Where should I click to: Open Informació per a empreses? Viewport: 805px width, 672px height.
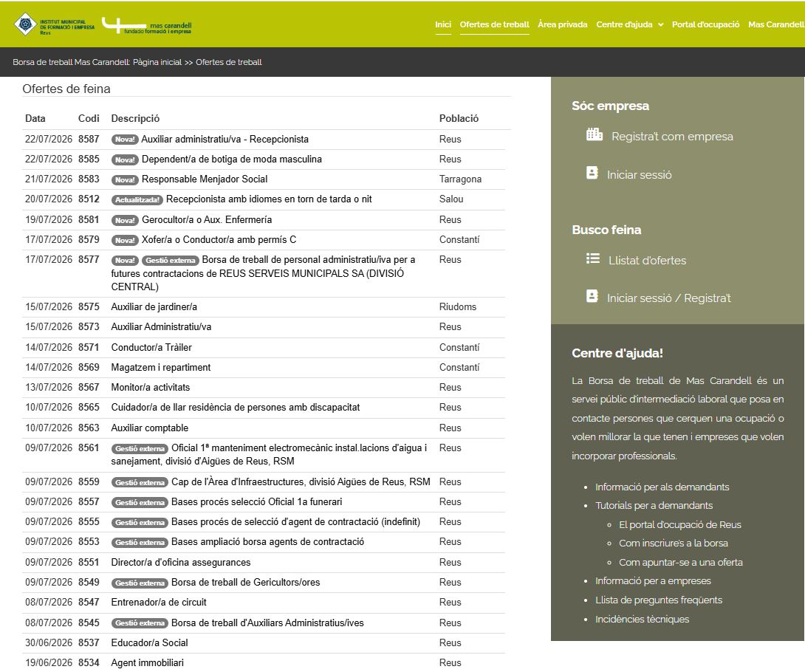pos(653,580)
